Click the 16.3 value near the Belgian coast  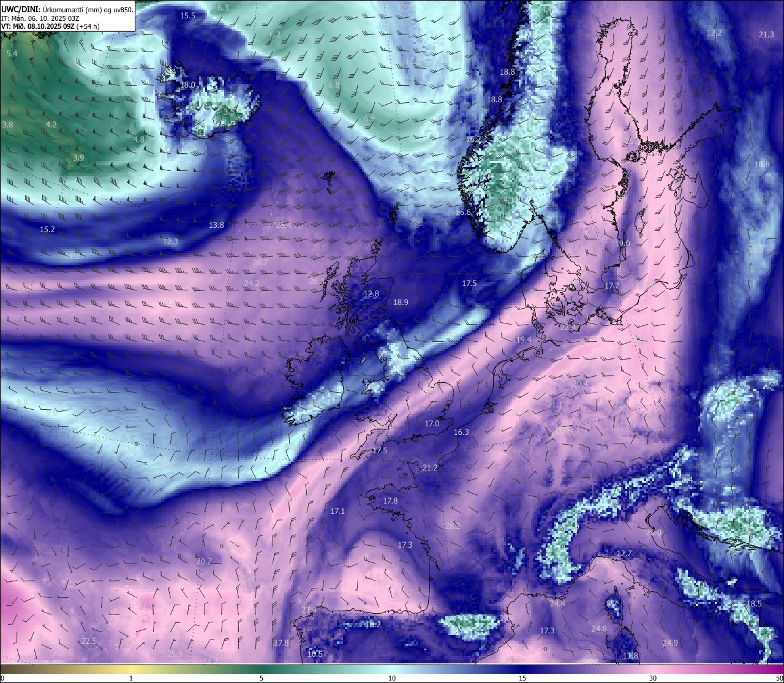pos(461,432)
